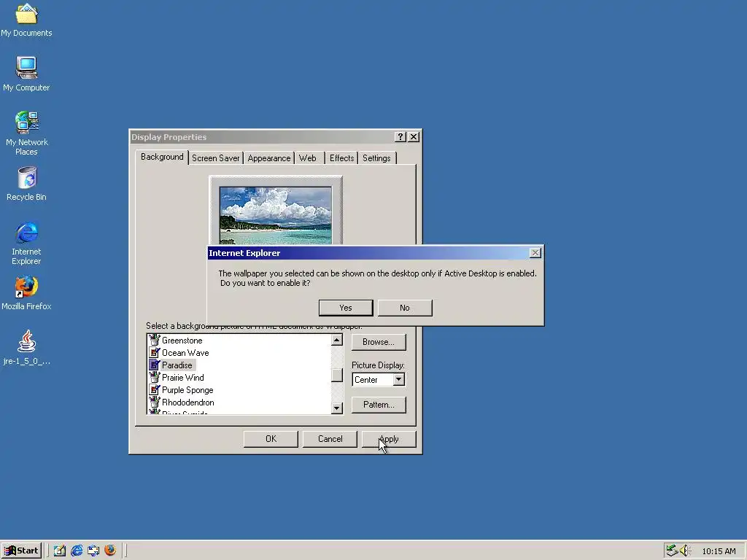
Task: Click the Rhododendron wallpaper icon
Action: click(155, 402)
